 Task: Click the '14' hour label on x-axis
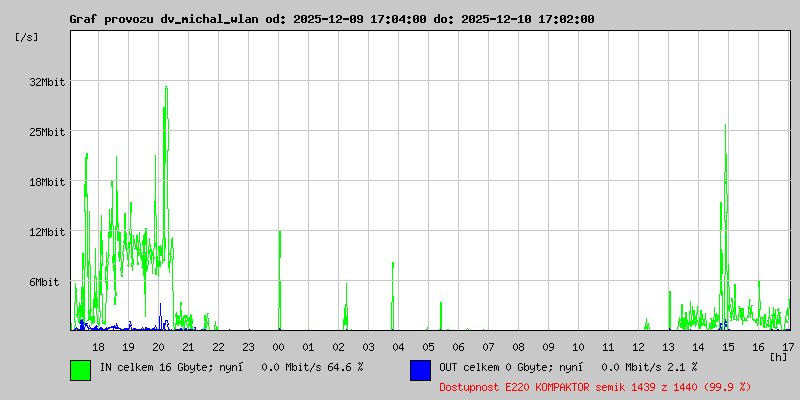click(698, 347)
